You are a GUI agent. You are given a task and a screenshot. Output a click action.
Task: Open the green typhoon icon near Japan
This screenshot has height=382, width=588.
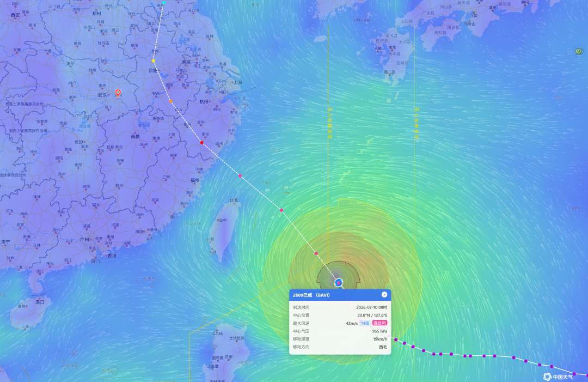pyautogui.click(x=579, y=51)
